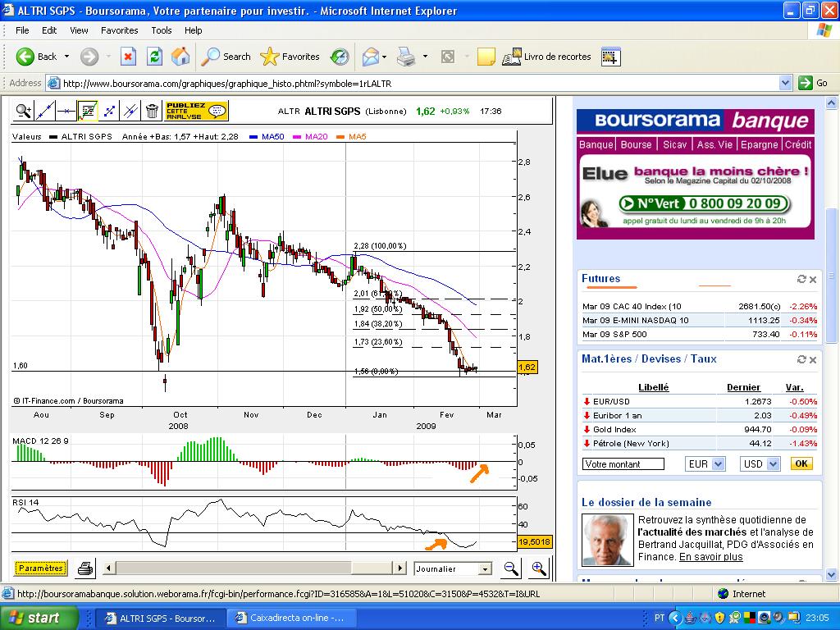Open the Edit menu
Viewport: 840px width, 630px height.
(x=49, y=30)
